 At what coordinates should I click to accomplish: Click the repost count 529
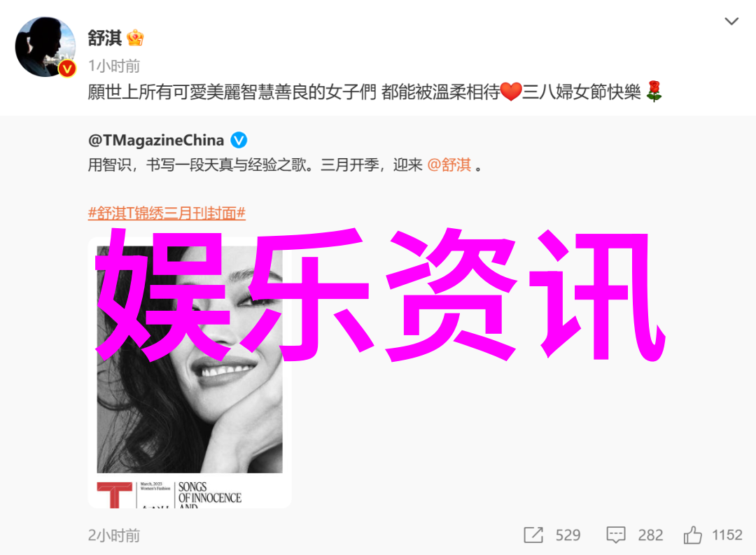pos(568,535)
